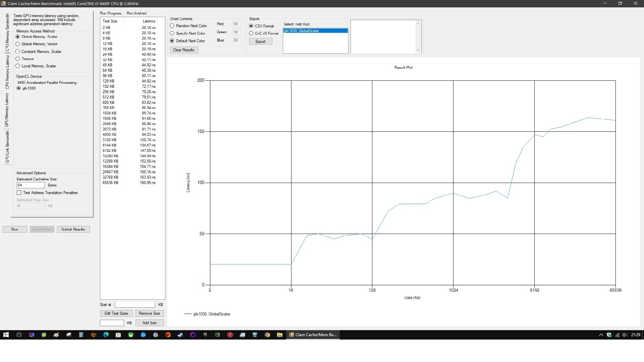Click the Windows Start button
This screenshot has height=362, width=644.
[6, 335]
